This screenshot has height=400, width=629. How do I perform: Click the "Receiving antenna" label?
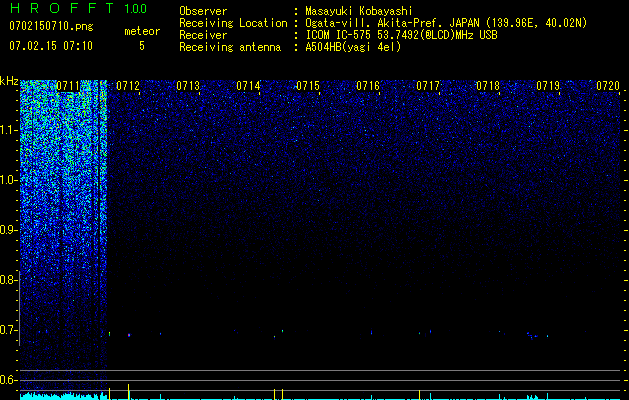tap(230, 47)
